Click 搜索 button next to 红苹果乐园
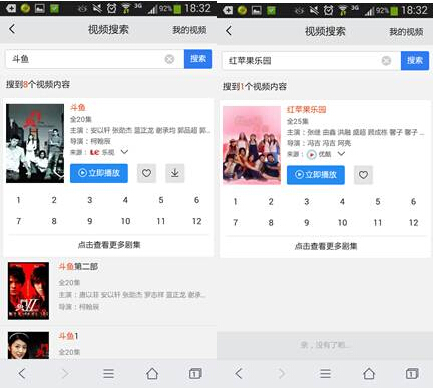The height and width of the screenshot is (388, 433). pos(415,61)
